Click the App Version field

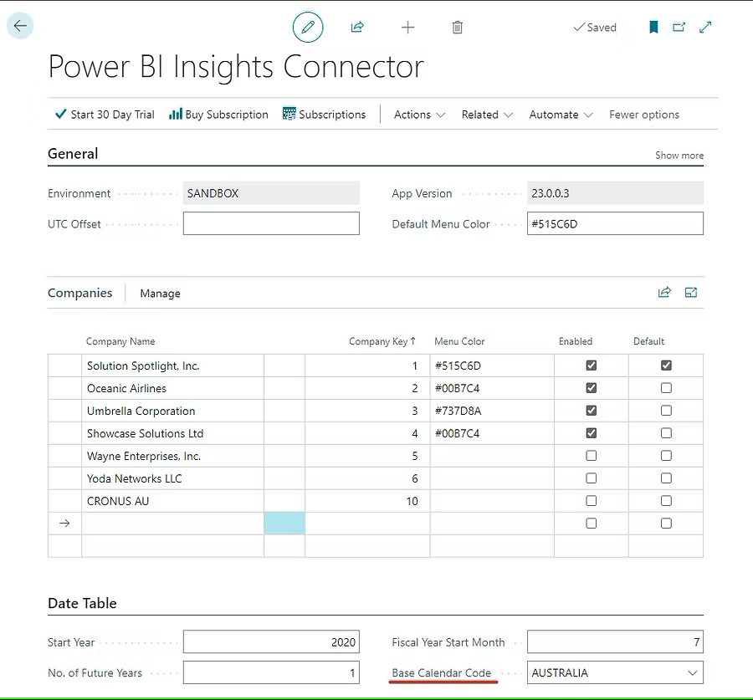click(615, 193)
